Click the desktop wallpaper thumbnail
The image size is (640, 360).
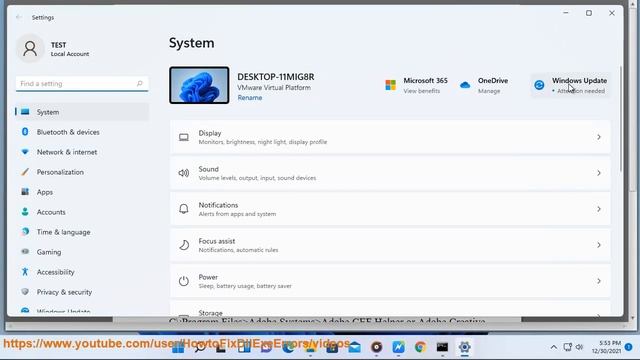tap(199, 85)
